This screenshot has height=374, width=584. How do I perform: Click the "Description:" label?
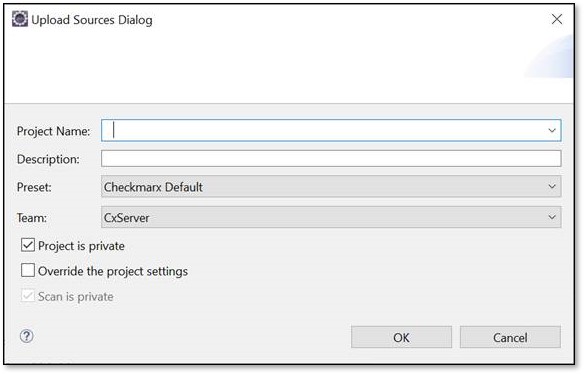48,159
